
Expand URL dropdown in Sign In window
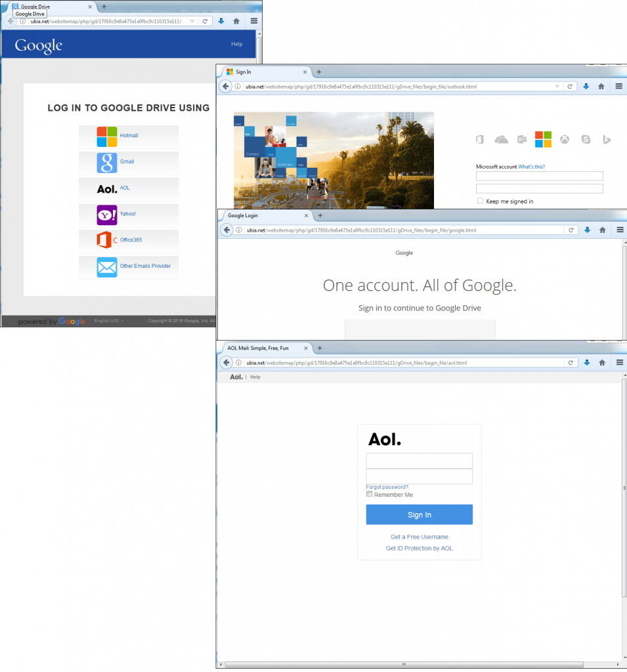pos(557,87)
